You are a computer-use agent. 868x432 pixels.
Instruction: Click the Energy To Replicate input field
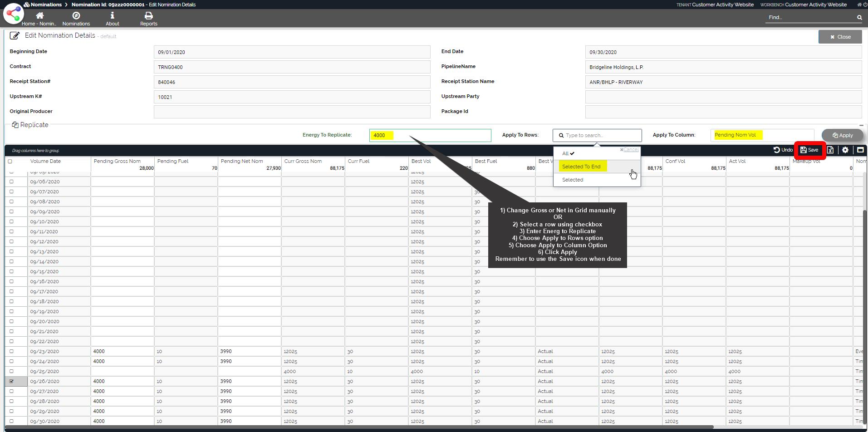point(430,135)
